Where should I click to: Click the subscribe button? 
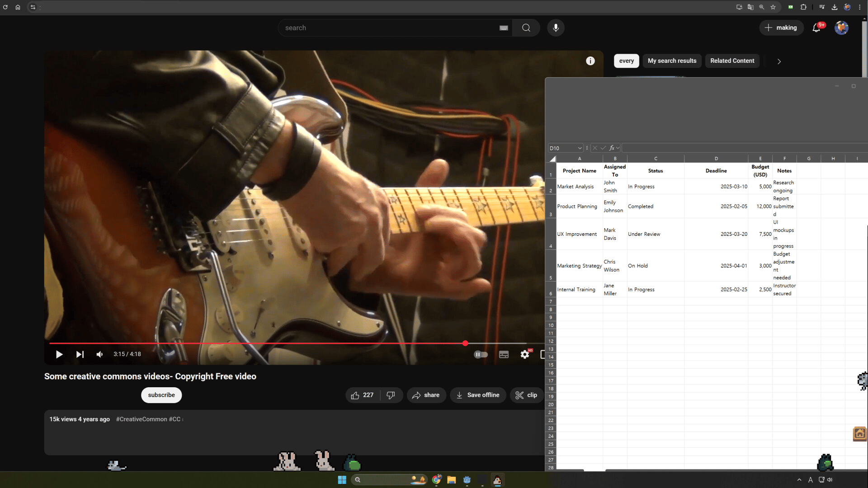161,395
